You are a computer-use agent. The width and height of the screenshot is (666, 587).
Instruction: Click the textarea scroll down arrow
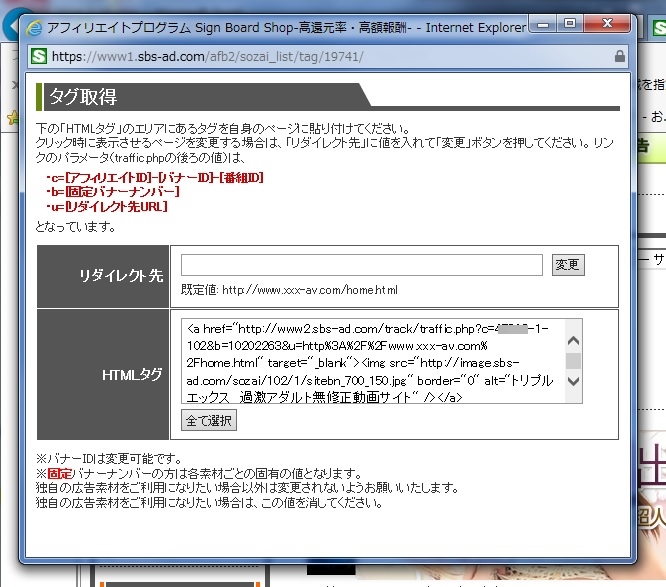[573, 381]
